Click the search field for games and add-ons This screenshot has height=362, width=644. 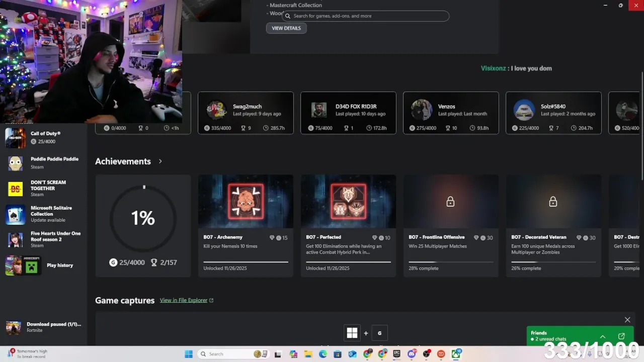365,16
